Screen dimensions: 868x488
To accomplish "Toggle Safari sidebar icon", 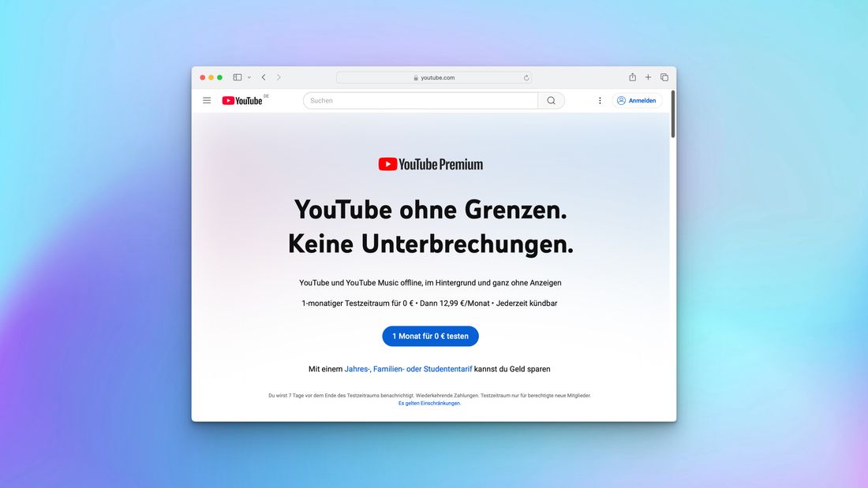I will [x=238, y=77].
